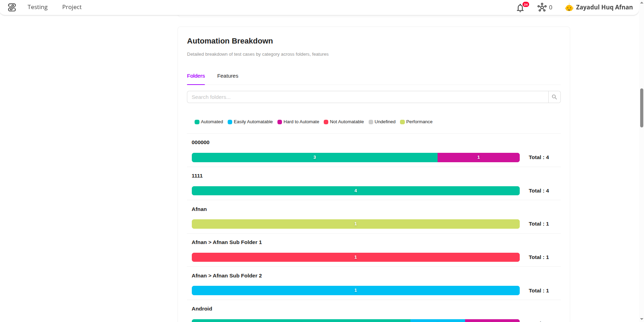Expand the Android folder breakdown row
644x322 pixels.
click(202, 309)
